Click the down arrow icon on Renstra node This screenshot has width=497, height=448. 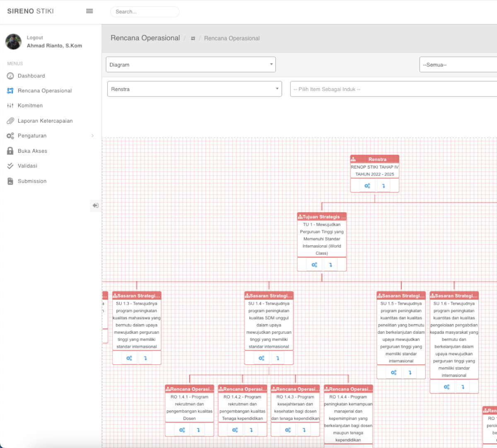384,186
